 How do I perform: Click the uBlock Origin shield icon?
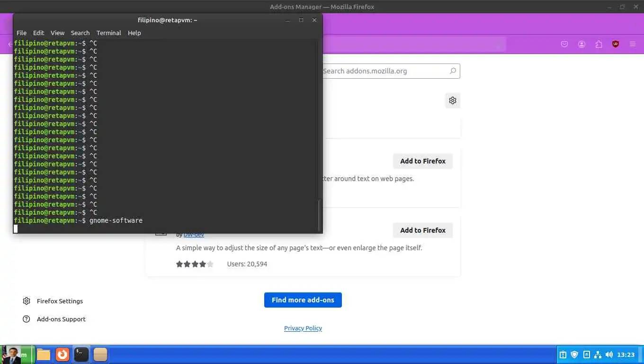click(616, 44)
